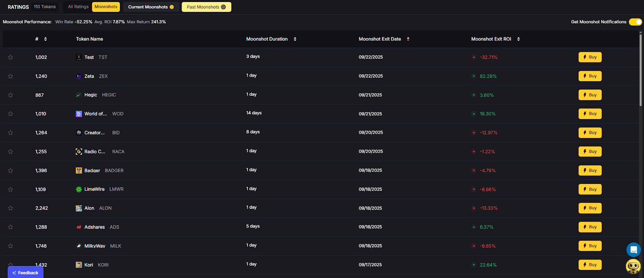Click the 22.64% ROI value

coord(488,265)
